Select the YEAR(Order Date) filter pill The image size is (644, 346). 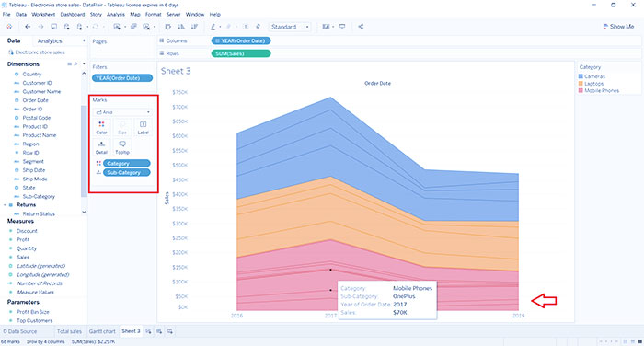pos(122,78)
